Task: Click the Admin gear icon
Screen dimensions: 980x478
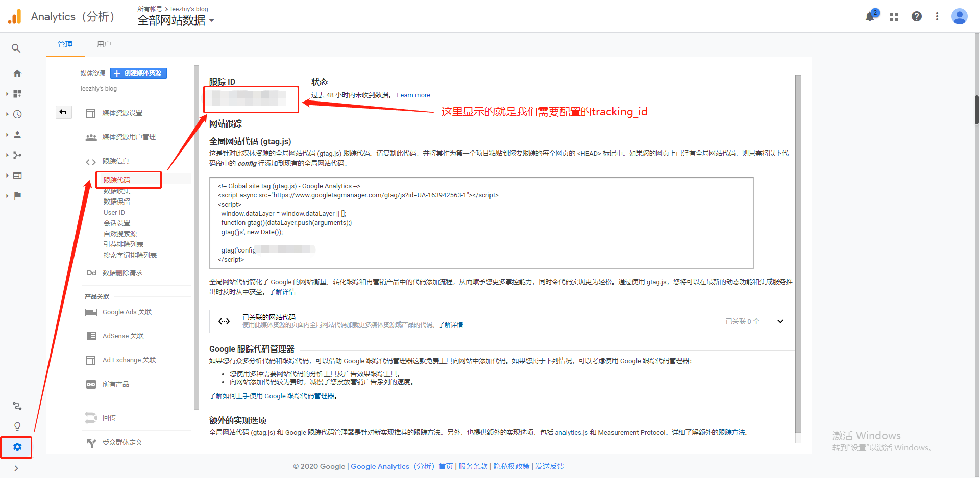Action: [x=17, y=447]
